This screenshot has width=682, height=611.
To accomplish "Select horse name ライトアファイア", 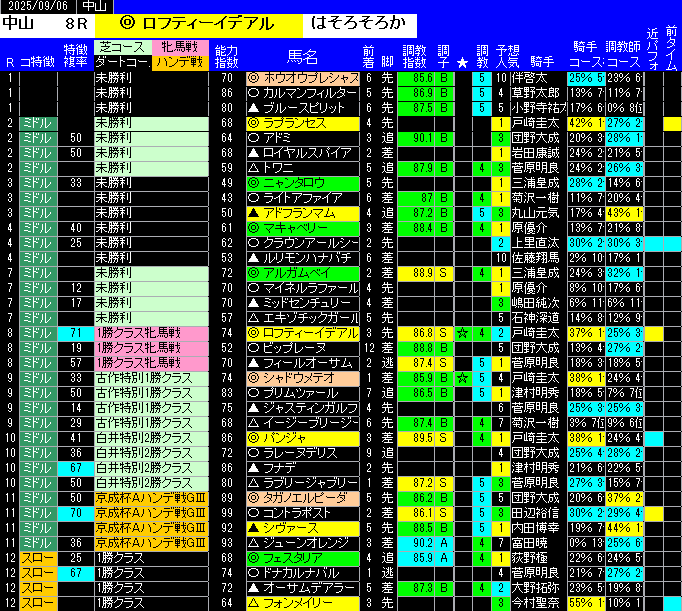I will tap(303, 198).
